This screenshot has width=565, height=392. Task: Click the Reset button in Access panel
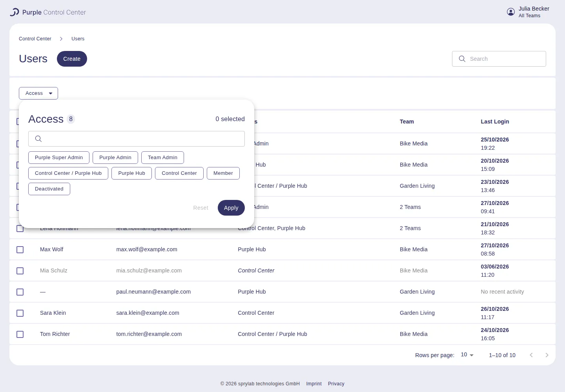pos(200,208)
